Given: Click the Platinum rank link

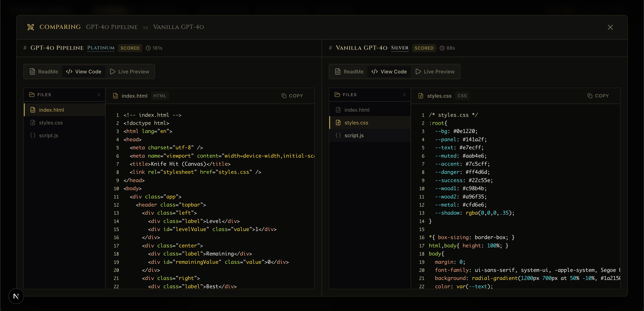Looking at the screenshot, I should pos(101,48).
